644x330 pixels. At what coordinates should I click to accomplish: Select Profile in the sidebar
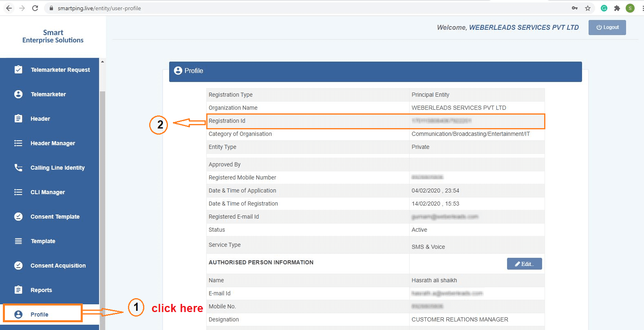40,314
